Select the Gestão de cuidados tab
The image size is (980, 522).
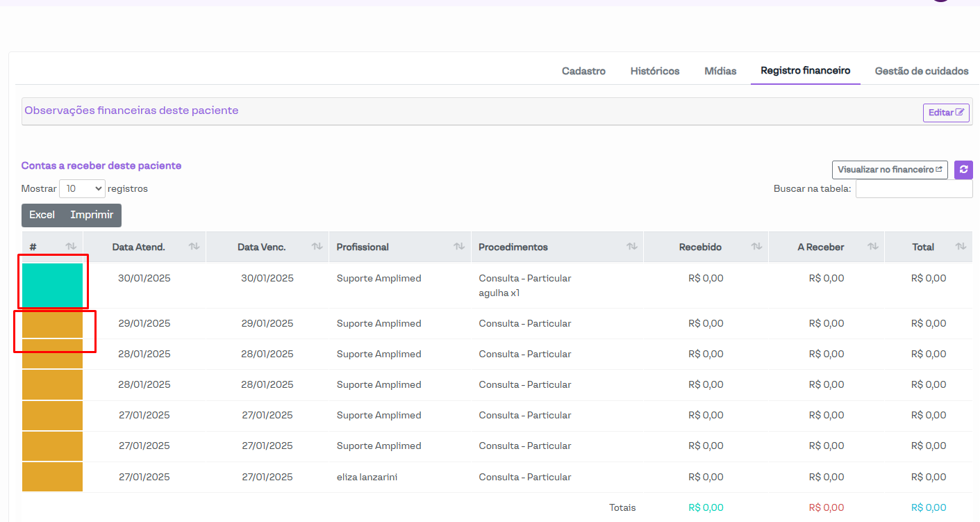click(x=921, y=71)
